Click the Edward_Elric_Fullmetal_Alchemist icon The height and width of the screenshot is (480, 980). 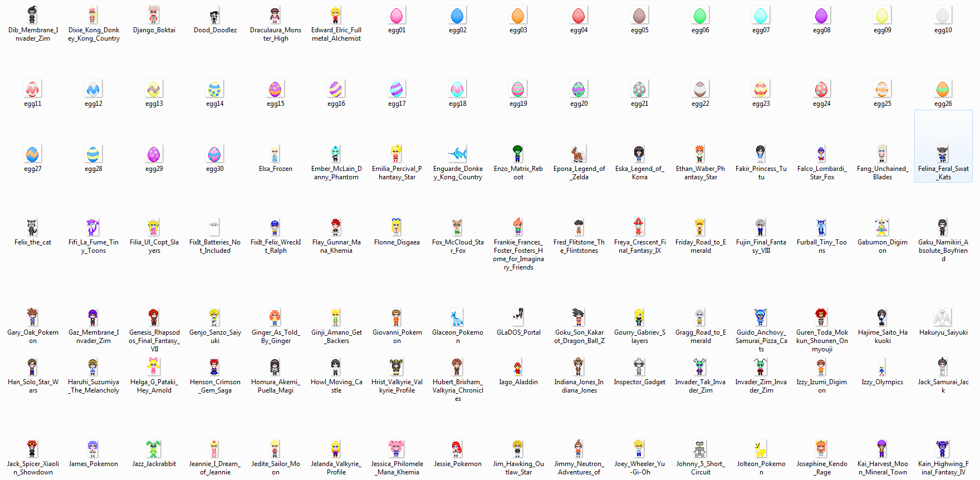point(336,15)
